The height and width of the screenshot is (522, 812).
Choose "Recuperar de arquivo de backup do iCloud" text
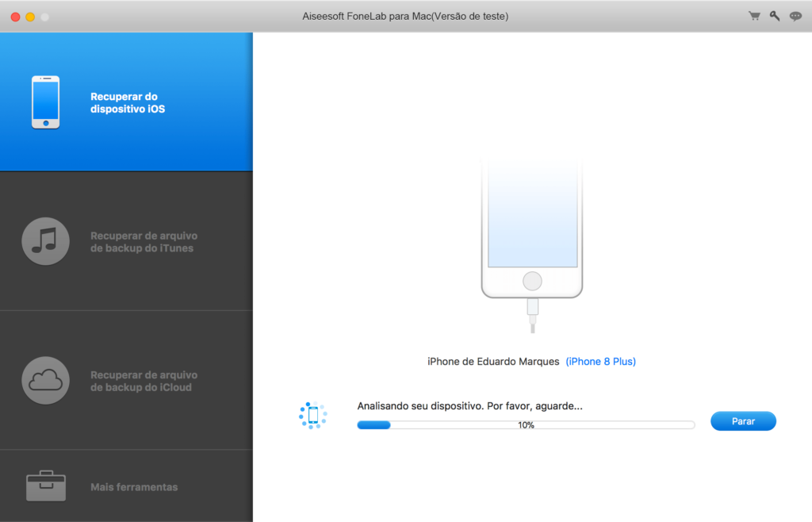[144, 381]
